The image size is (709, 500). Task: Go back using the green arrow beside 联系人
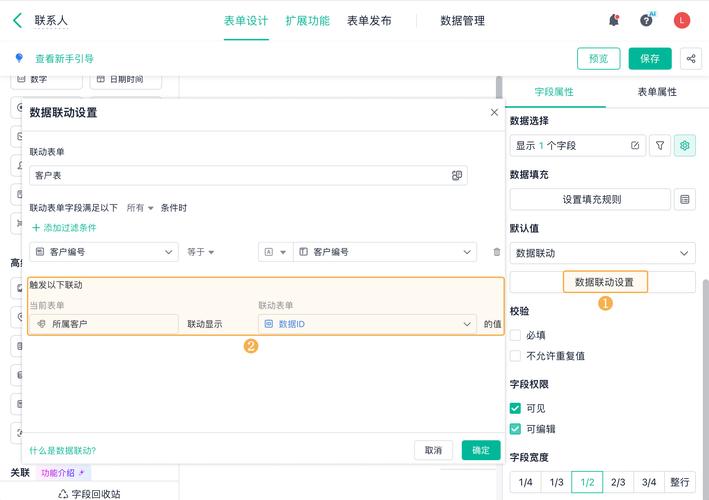[x=17, y=20]
